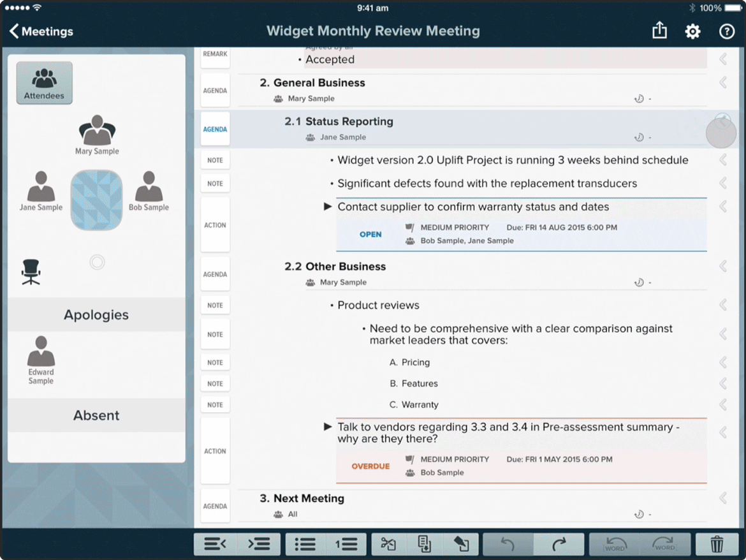746x560 pixels.
Task: Select the AGENDA tag for Status Reporting
Action: (x=215, y=129)
